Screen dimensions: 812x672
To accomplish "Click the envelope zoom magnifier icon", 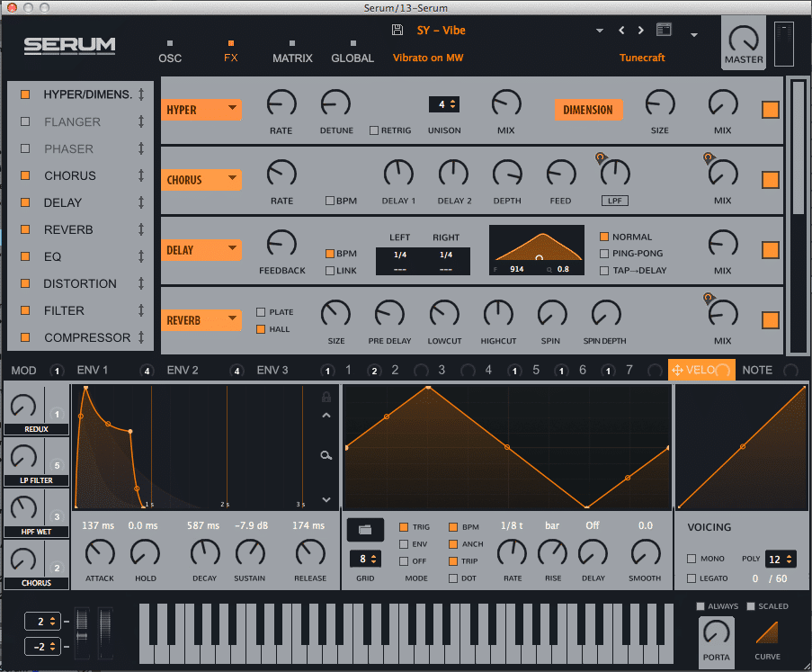I will (326, 455).
